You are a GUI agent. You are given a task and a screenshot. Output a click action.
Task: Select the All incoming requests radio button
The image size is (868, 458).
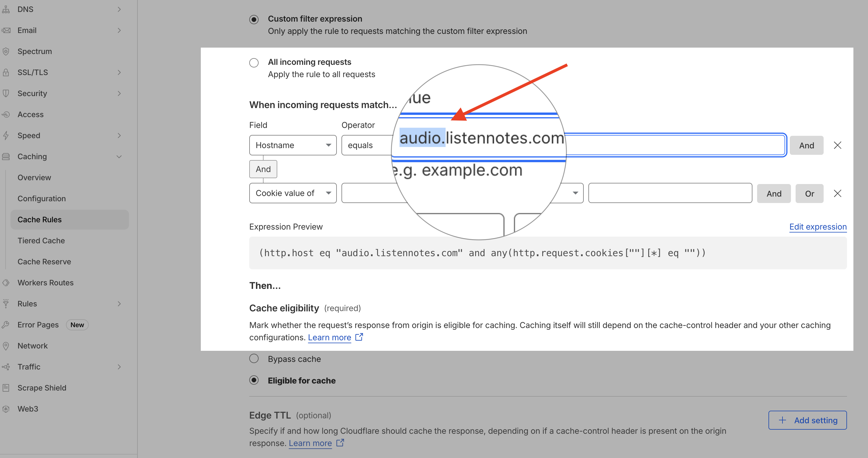click(254, 63)
